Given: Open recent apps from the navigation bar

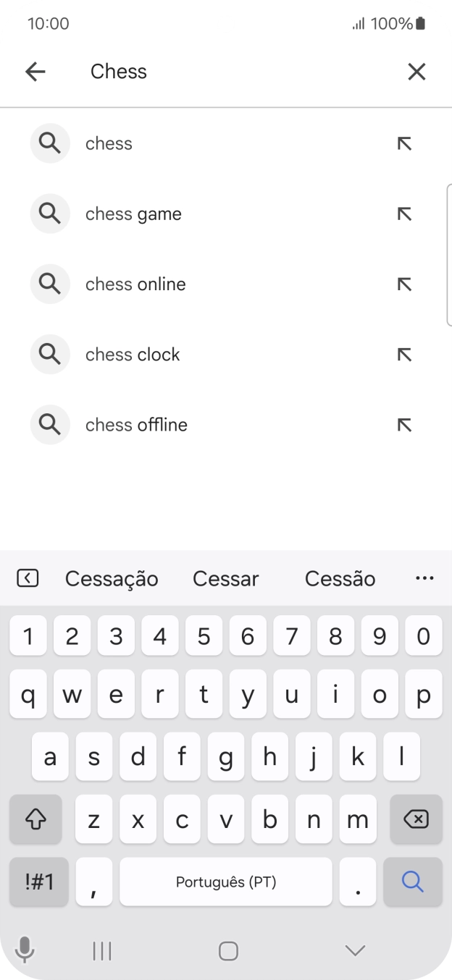Looking at the screenshot, I should click(x=101, y=951).
